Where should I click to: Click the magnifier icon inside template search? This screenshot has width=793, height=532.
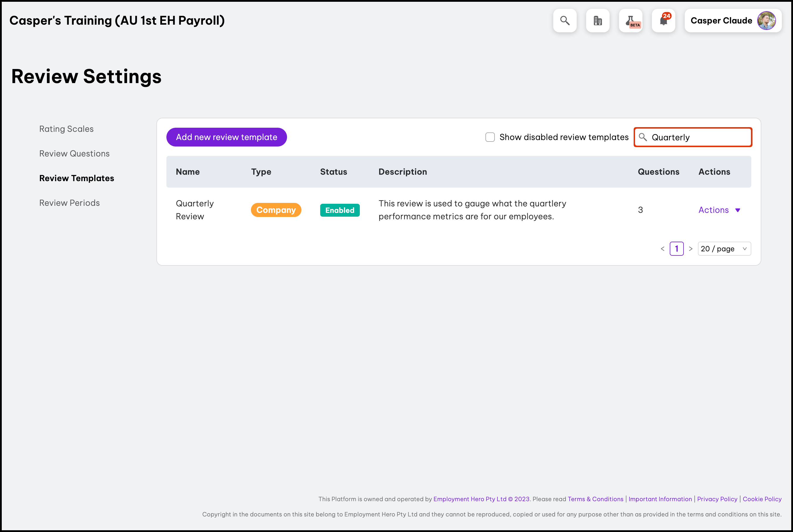coord(643,137)
